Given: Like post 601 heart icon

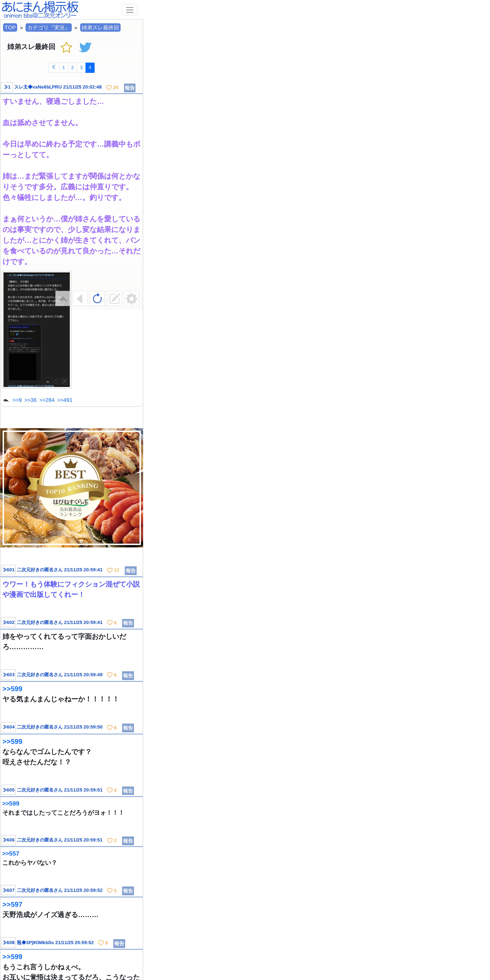Looking at the screenshot, I should coord(110,570).
